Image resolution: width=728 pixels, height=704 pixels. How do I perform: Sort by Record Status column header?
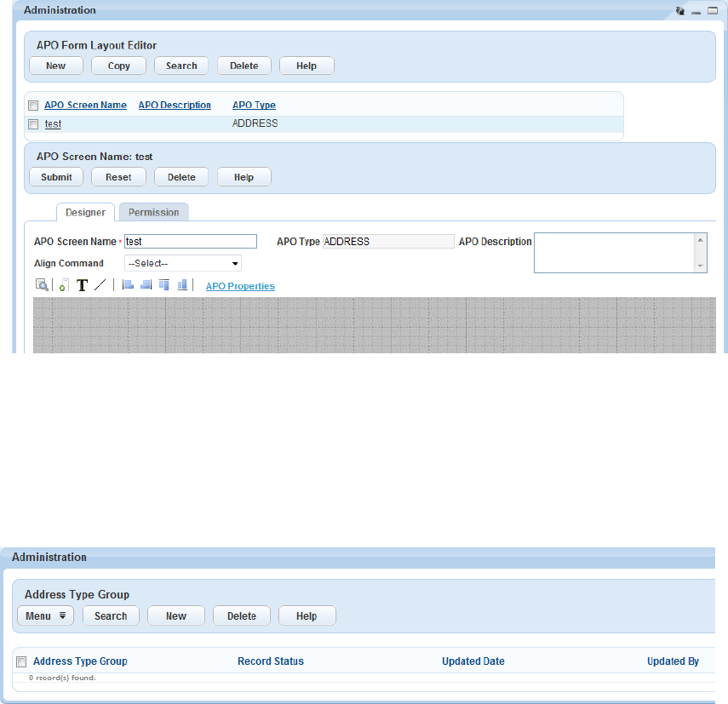[271, 661]
